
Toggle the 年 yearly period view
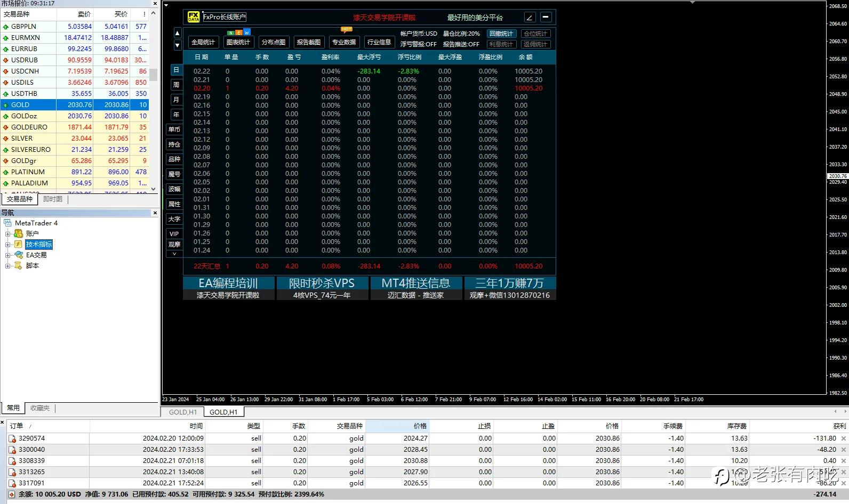point(177,115)
